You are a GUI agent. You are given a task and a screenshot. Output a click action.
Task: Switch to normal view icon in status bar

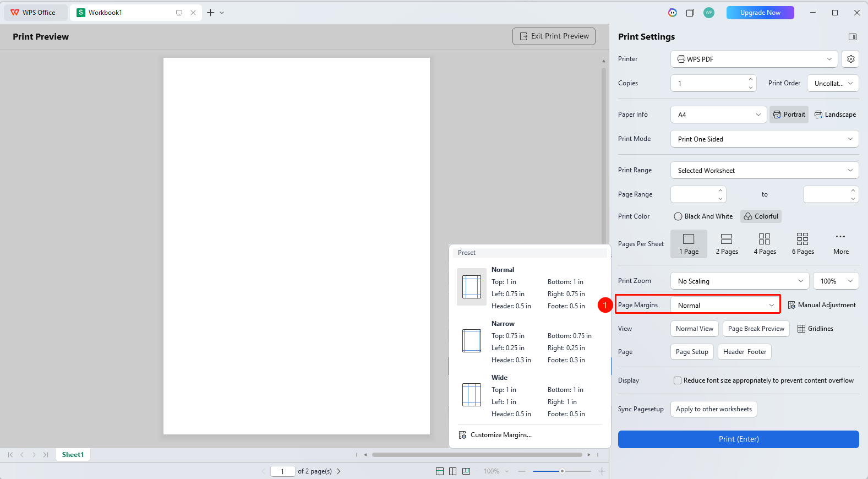[440, 471]
